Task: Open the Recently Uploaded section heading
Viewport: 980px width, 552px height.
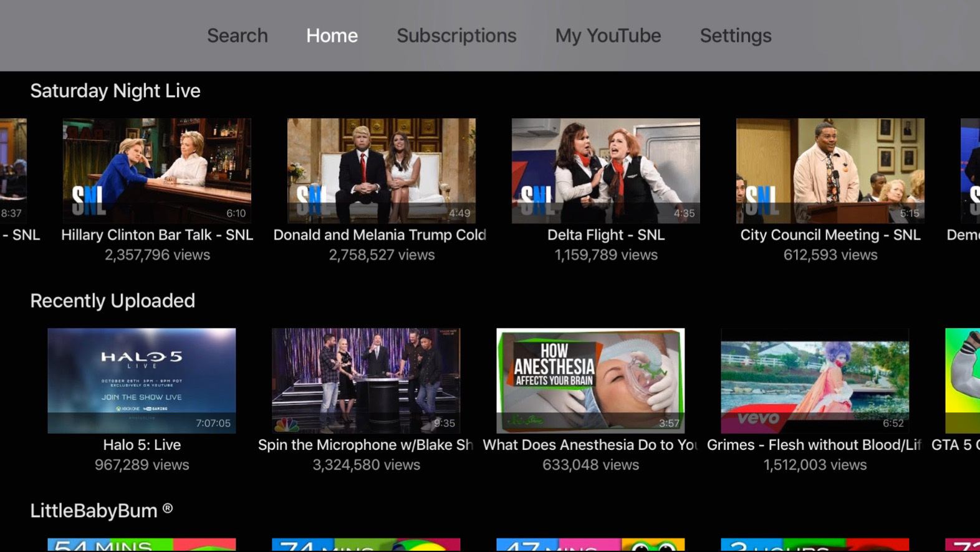Action: point(113,301)
